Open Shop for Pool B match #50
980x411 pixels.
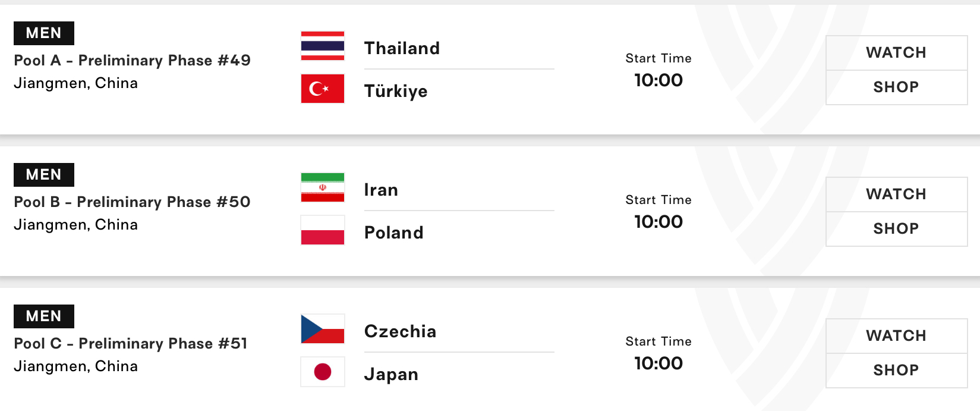click(896, 229)
